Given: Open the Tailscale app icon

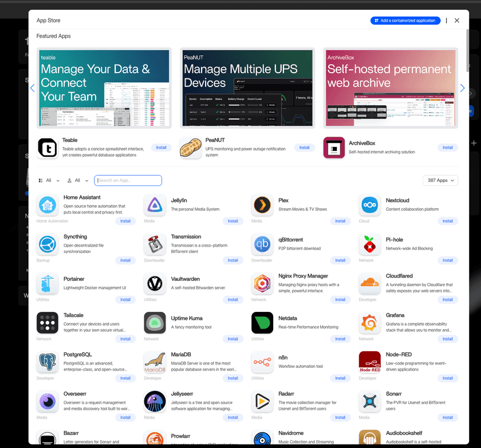Looking at the screenshot, I should pos(47,323).
